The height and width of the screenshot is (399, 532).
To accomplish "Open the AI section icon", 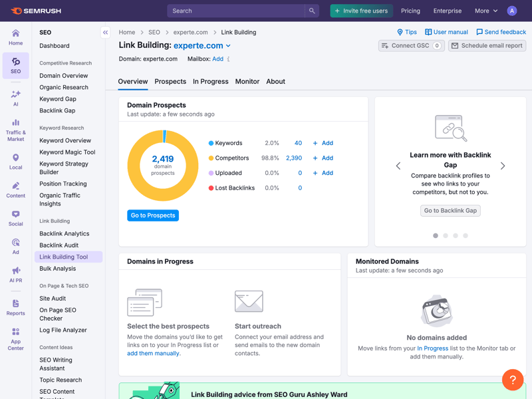I will pyautogui.click(x=15, y=98).
